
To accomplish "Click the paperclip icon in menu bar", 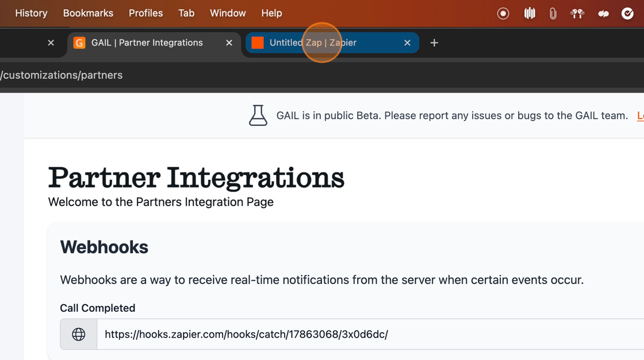I will [x=553, y=13].
